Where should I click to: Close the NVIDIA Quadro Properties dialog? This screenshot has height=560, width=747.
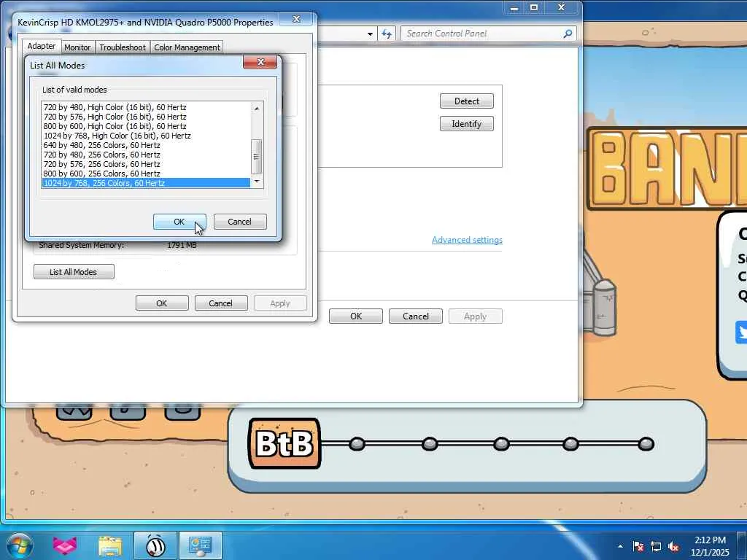tap(296, 19)
